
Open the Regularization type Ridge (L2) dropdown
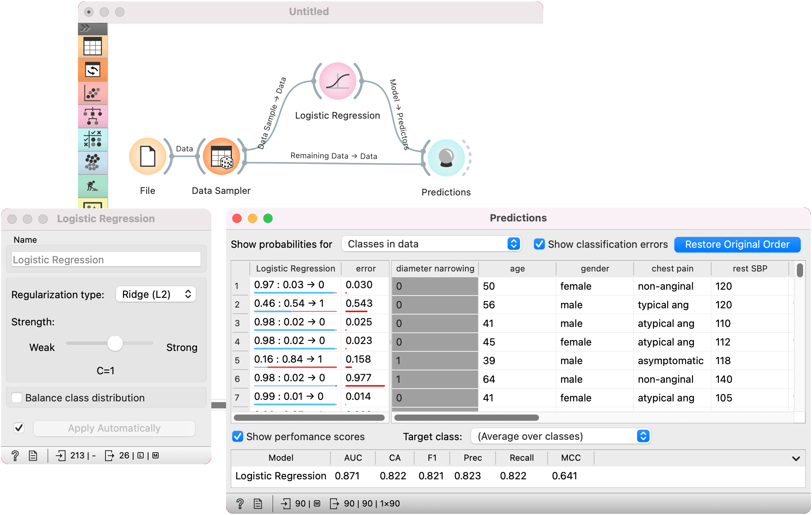point(156,294)
